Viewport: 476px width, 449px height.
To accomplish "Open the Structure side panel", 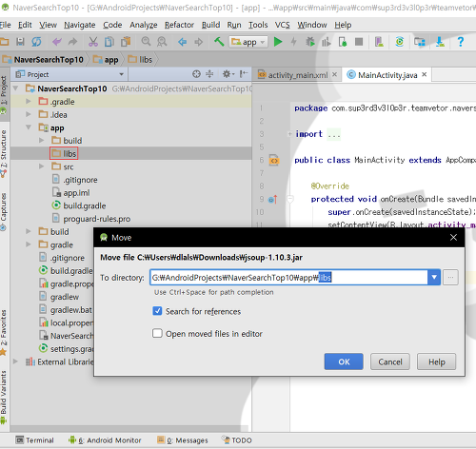I will tap(4, 153).
